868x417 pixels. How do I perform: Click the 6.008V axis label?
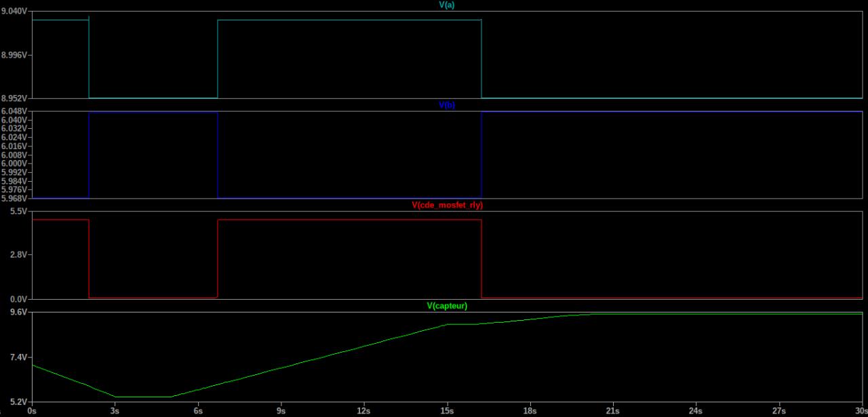point(14,155)
